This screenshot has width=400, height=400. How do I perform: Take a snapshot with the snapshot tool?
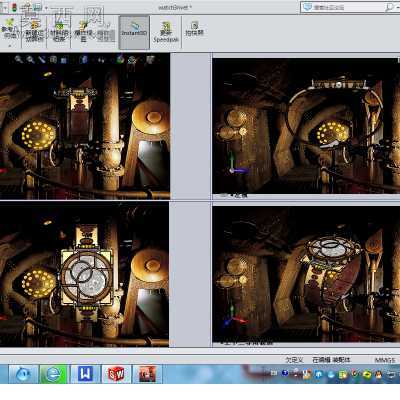(x=194, y=29)
